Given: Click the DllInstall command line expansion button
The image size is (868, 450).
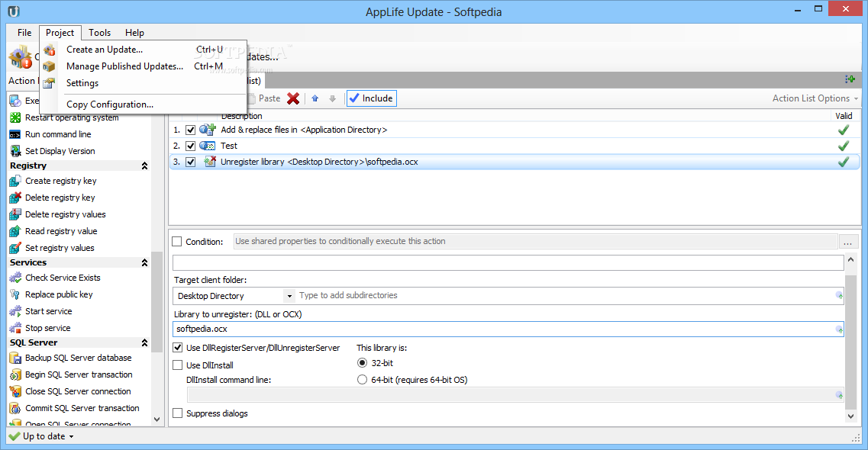Looking at the screenshot, I should [x=839, y=395].
